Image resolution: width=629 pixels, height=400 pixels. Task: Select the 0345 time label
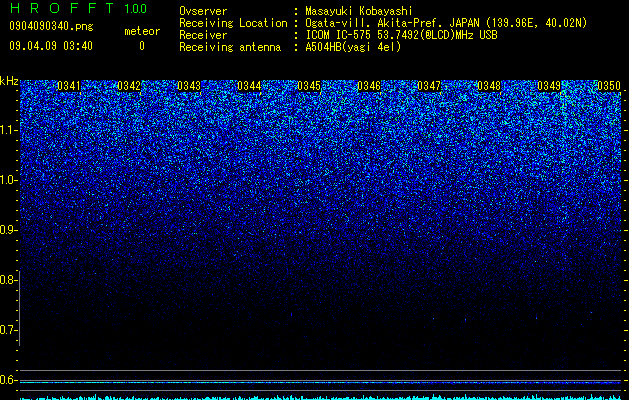pyautogui.click(x=309, y=86)
